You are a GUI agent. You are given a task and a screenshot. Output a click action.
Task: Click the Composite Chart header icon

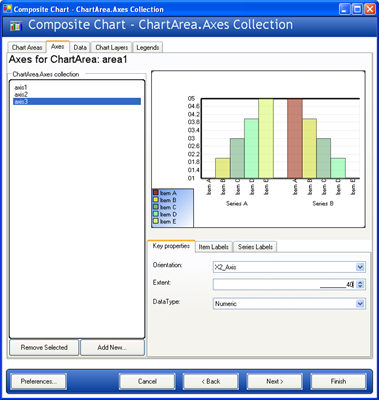16,25
